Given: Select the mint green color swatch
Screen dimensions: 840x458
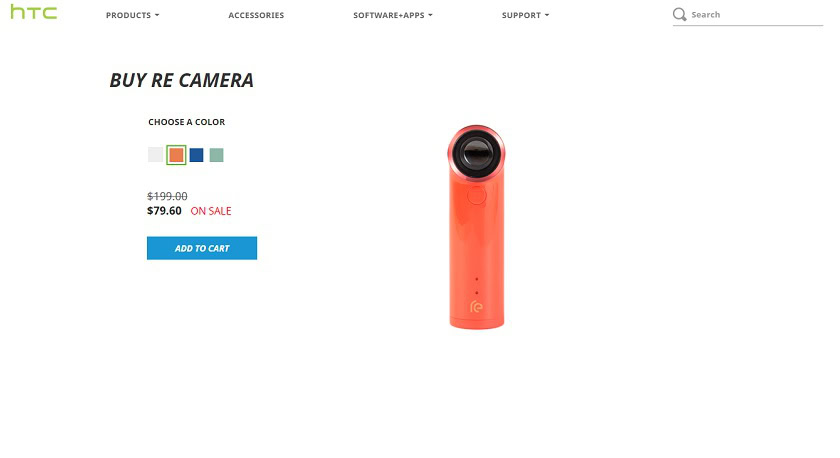Looking at the screenshot, I should 216,155.
